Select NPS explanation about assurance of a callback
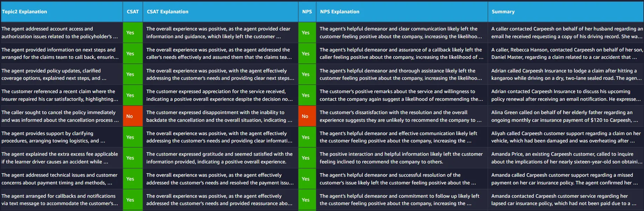Image resolution: width=644 pixels, height=211 pixels. (x=402, y=54)
